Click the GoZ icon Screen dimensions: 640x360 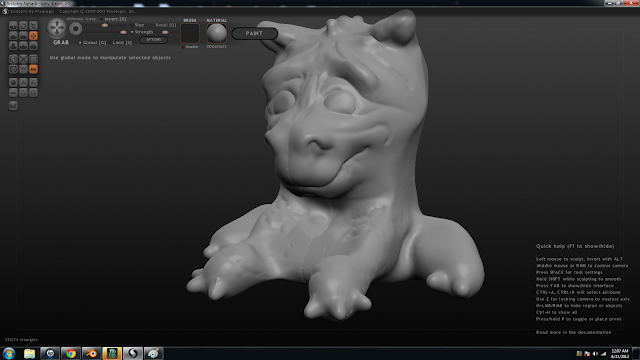coord(13,106)
